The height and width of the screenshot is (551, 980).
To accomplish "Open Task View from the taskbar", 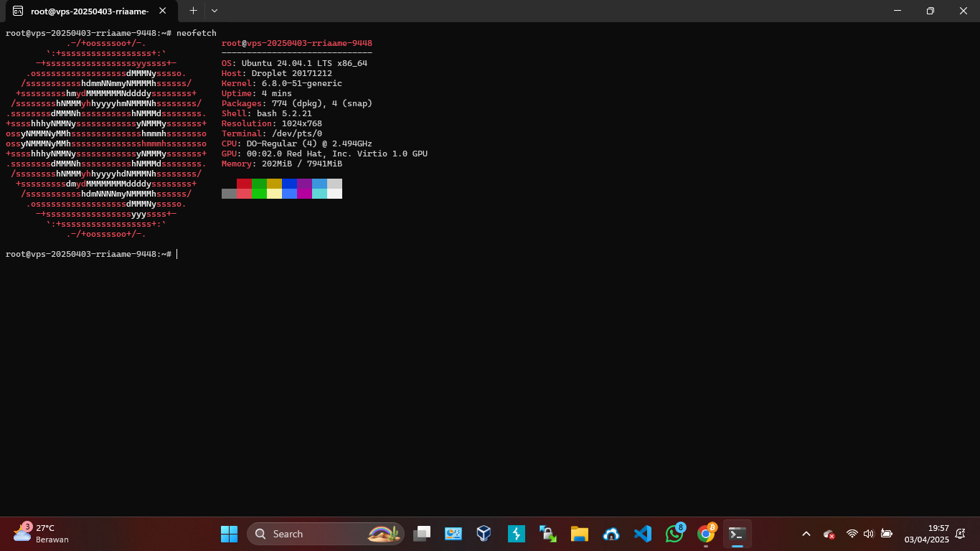I will (422, 534).
